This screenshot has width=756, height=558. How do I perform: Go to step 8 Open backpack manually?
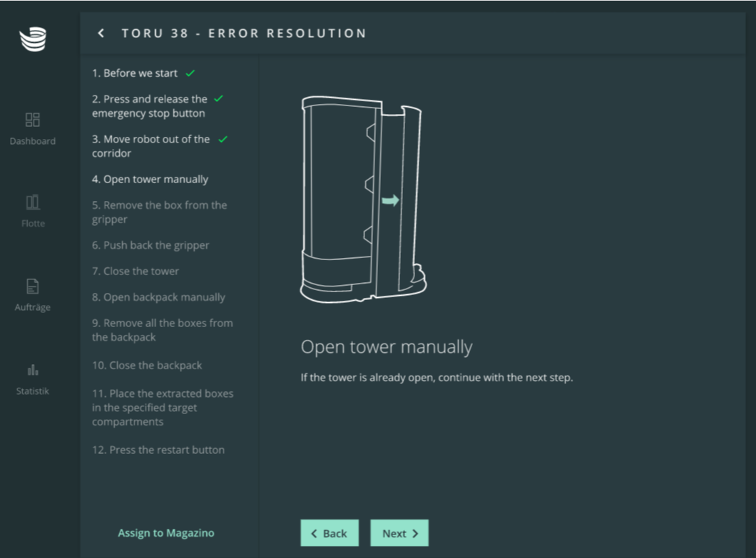158,297
